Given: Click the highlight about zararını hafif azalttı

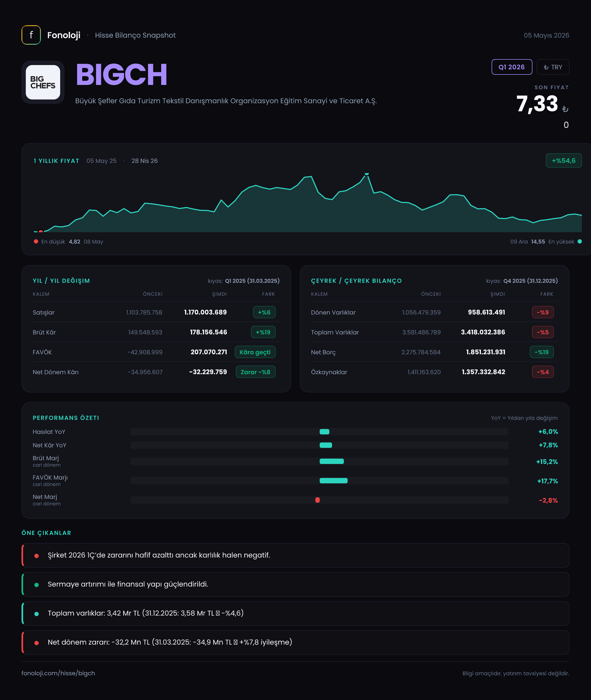Looking at the screenshot, I should [295, 555].
